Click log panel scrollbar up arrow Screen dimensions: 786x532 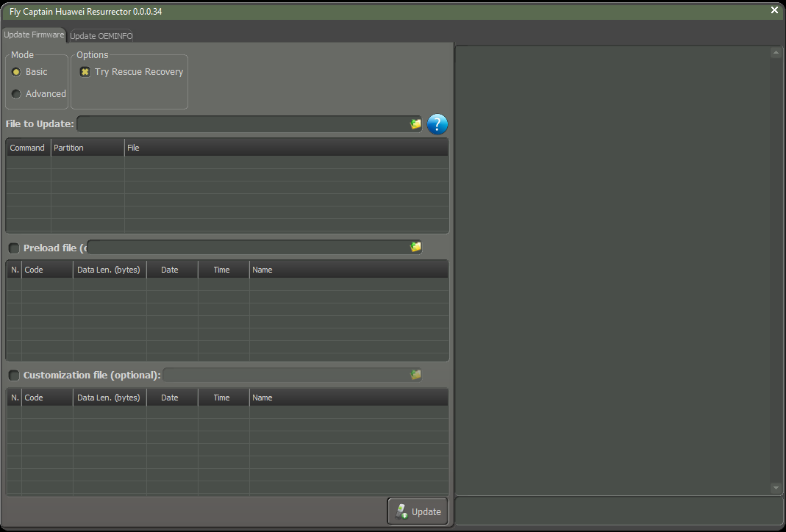tap(776, 52)
